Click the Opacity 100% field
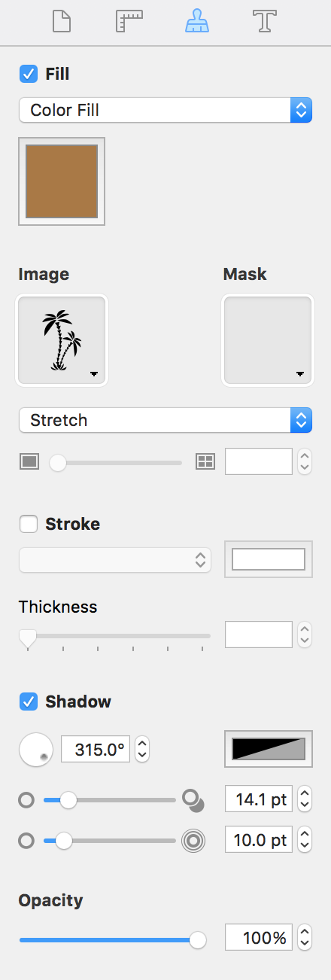This screenshot has height=980, width=331. pos(259,938)
